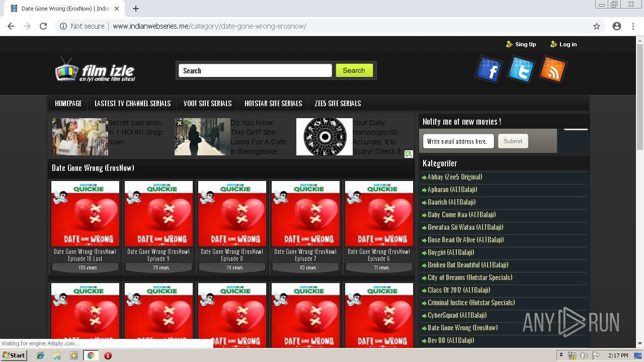Open Baarish (ALTBalaji) category

(451, 202)
